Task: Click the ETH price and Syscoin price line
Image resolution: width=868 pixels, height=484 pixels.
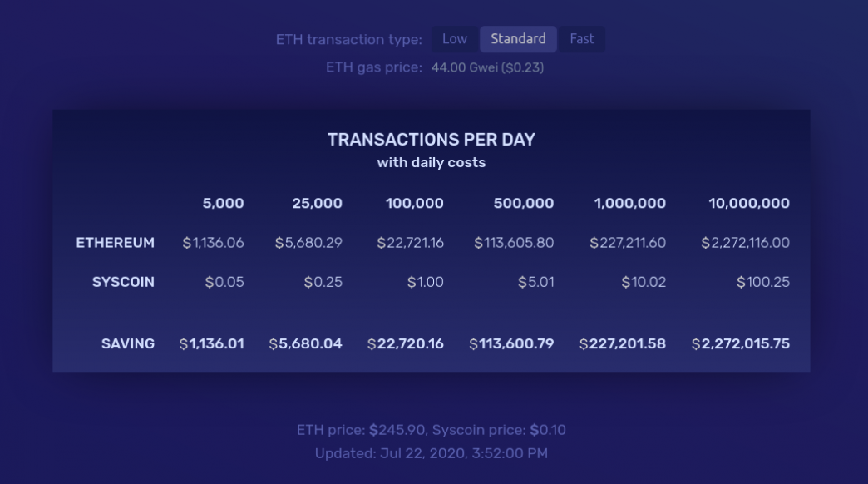Action: click(432, 430)
